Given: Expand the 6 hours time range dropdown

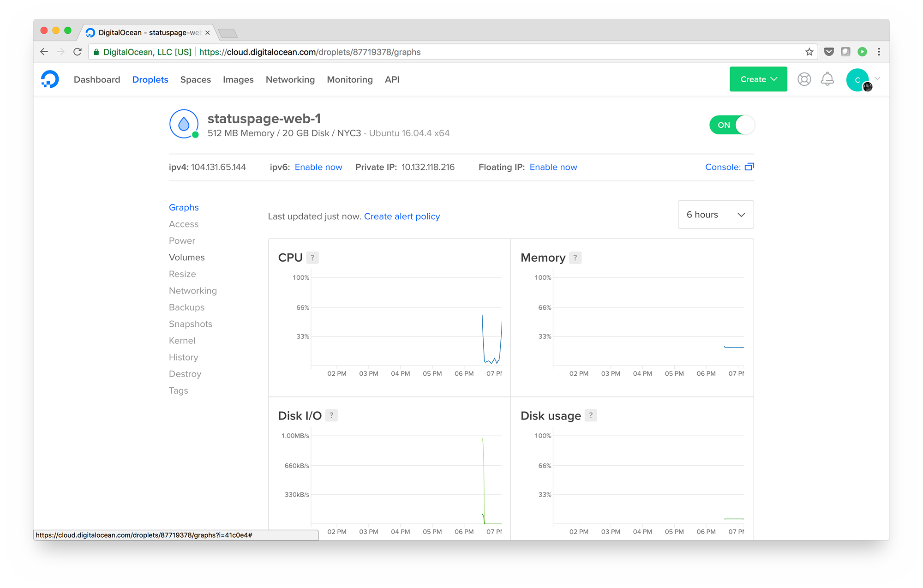Looking at the screenshot, I should [715, 215].
